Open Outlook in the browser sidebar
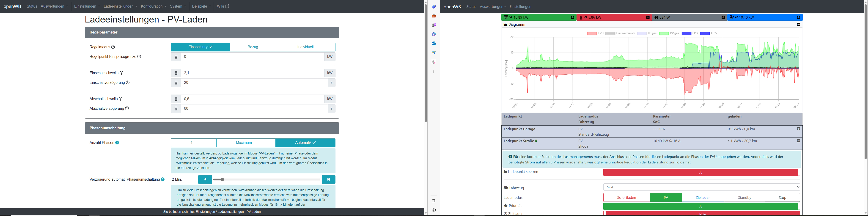The image size is (868, 216). click(434, 43)
